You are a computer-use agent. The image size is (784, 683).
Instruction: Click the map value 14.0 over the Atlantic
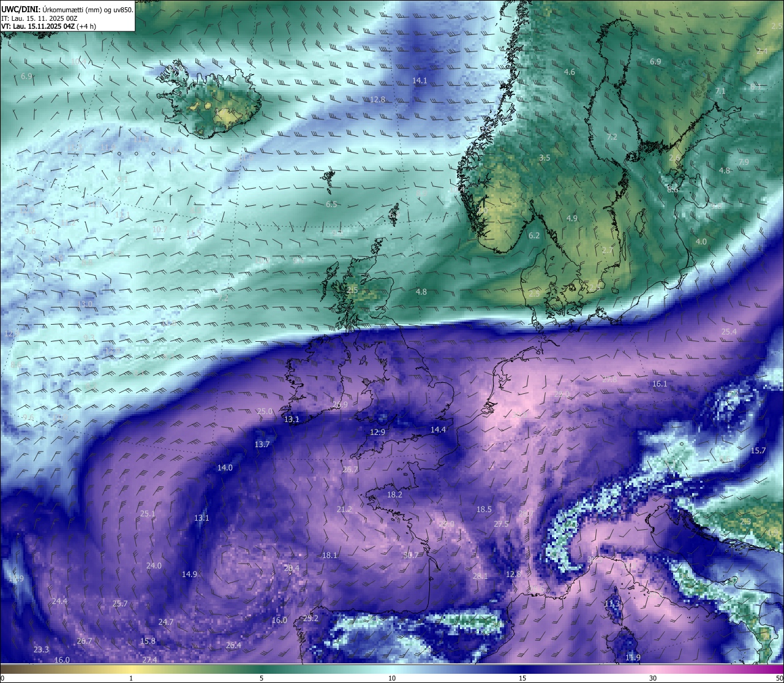point(225,468)
